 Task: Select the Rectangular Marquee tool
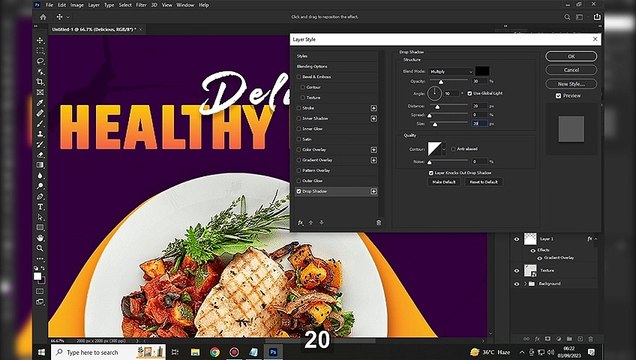tap(40, 51)
